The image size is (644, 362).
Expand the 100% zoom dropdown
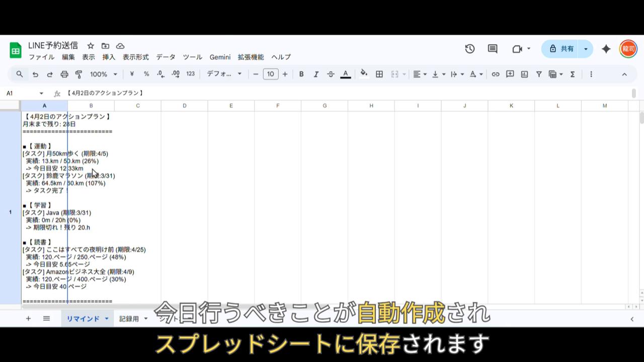coord(104,74)
